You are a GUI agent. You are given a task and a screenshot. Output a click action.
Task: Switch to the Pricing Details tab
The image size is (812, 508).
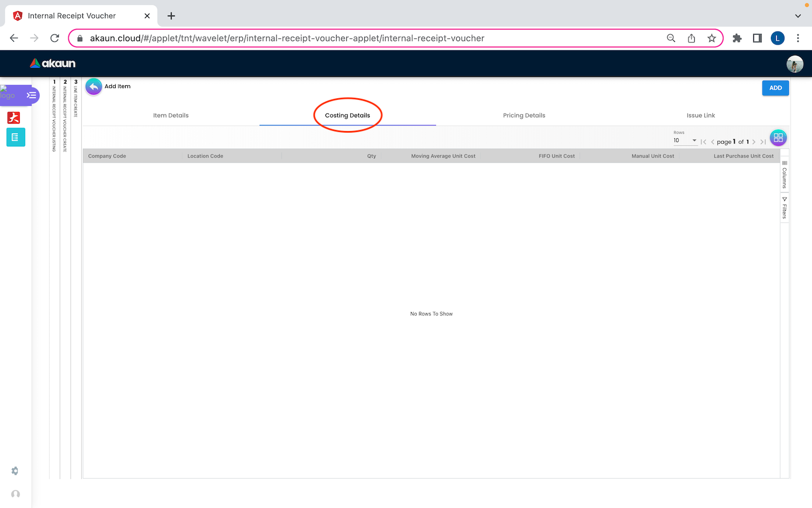(x=524, y=116)
